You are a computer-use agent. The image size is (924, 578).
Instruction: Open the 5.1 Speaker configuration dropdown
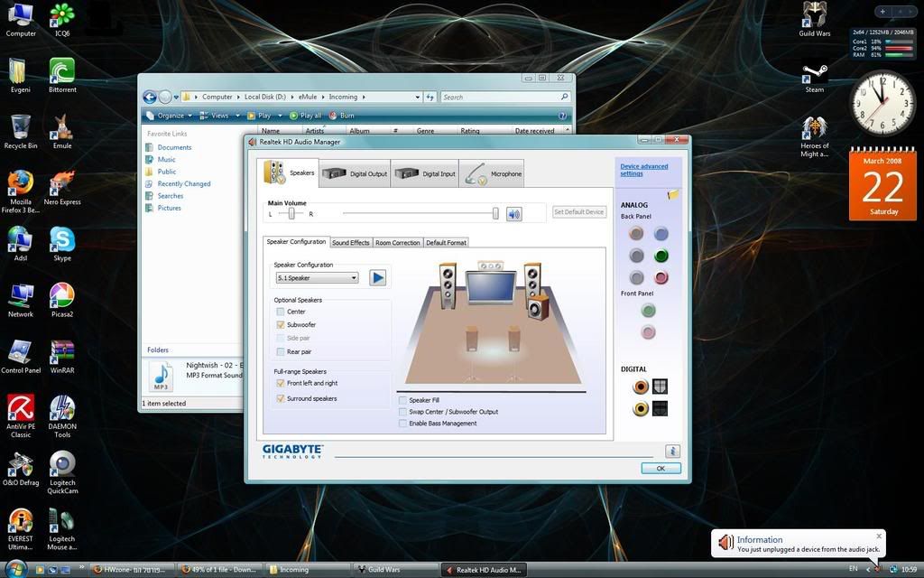[317, 278]
